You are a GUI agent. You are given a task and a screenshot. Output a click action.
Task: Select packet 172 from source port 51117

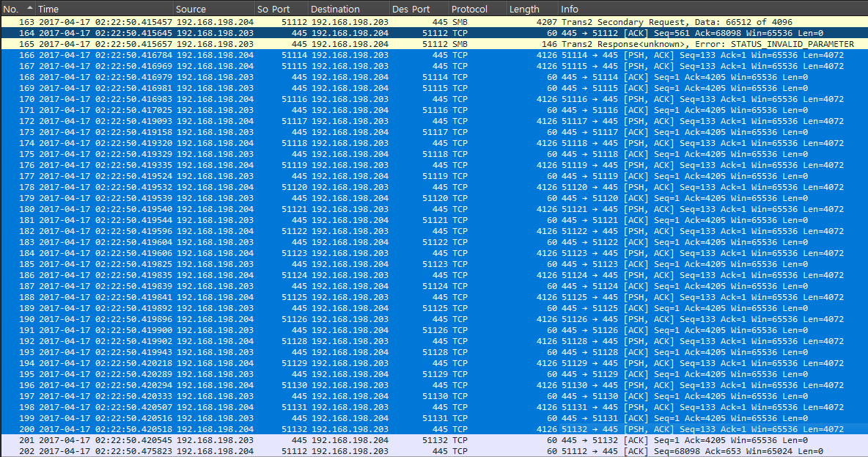[433, 121]
